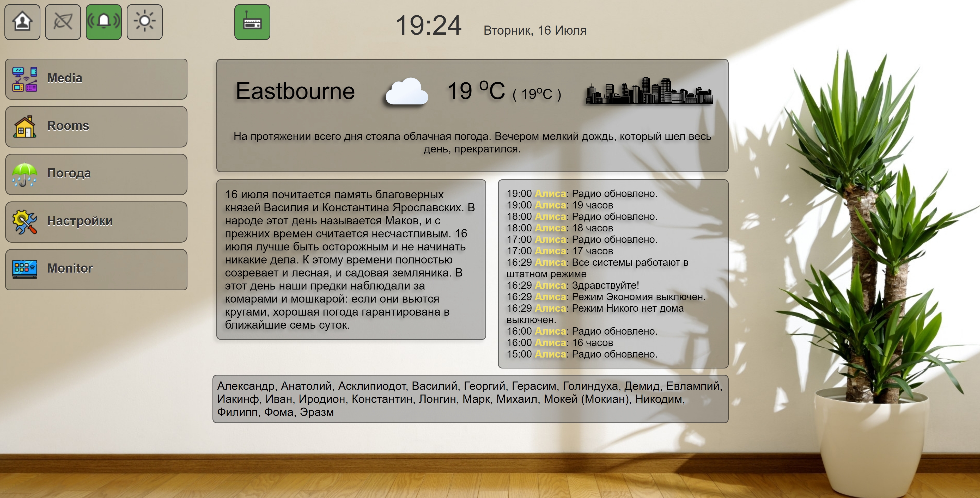The image size is (980, 498).
Task: Click the Media devices icon
Action: (x=25, y=79)
